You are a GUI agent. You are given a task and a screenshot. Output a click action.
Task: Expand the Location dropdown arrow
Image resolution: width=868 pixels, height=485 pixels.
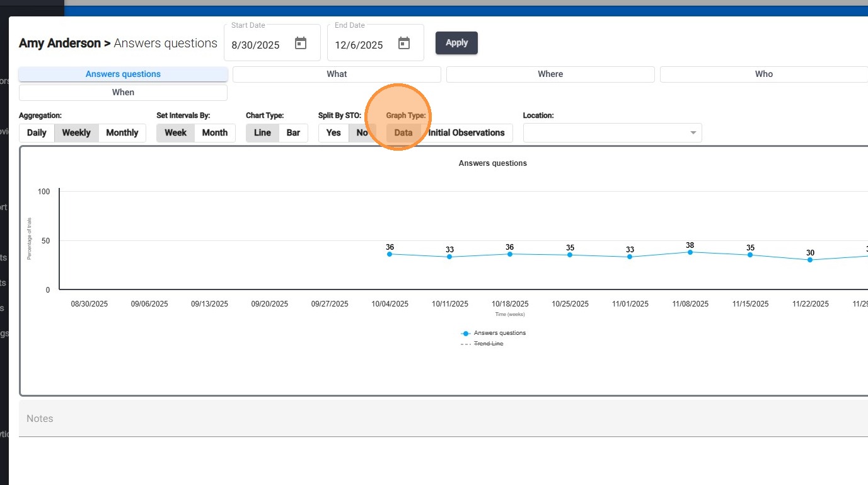click(x=693, y=132)
